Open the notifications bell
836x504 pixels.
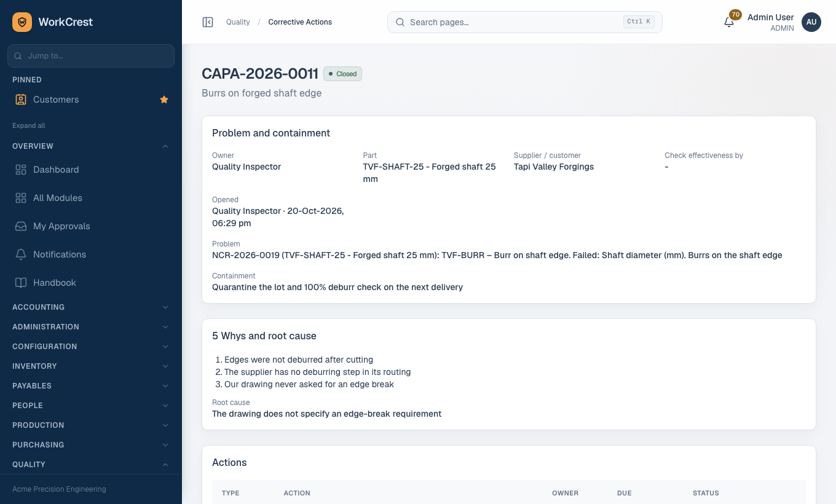click(x=729, y=22)
